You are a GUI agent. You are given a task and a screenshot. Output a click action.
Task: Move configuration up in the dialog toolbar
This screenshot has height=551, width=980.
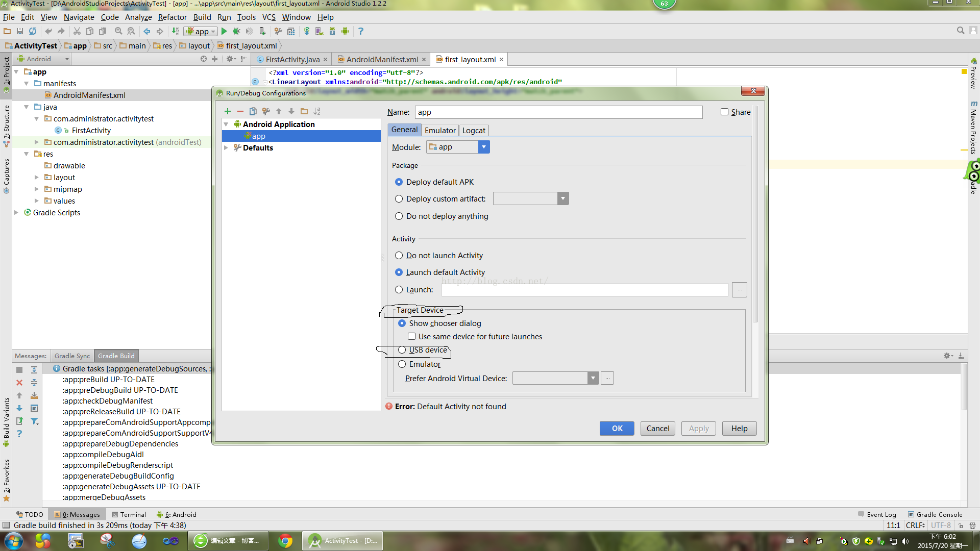coord(279,111)
